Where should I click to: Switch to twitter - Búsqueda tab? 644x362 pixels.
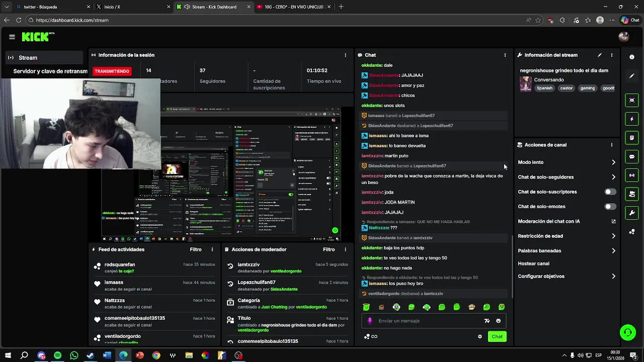tap(52, 7)
